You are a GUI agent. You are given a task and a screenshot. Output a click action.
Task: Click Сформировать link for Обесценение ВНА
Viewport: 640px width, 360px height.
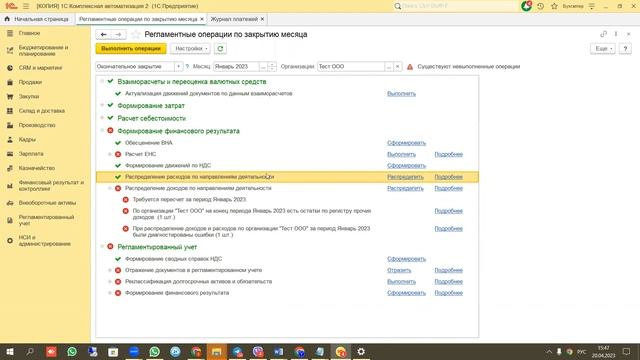(x=406, y=143)
